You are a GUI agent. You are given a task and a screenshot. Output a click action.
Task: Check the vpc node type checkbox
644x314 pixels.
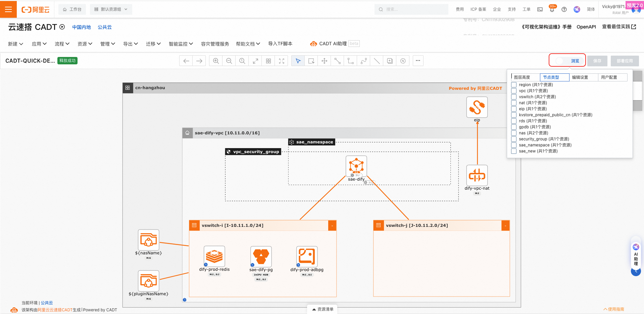tap(514, 91)
